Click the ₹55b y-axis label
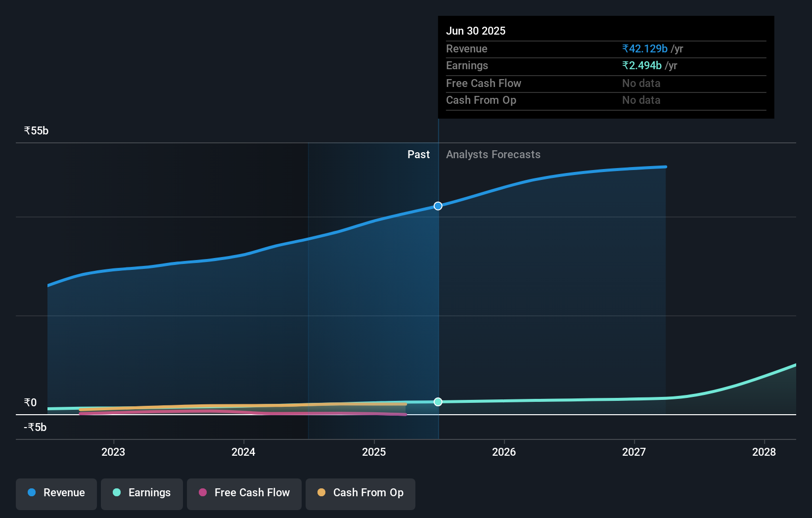The image size is (812, 518). [36, 130]
